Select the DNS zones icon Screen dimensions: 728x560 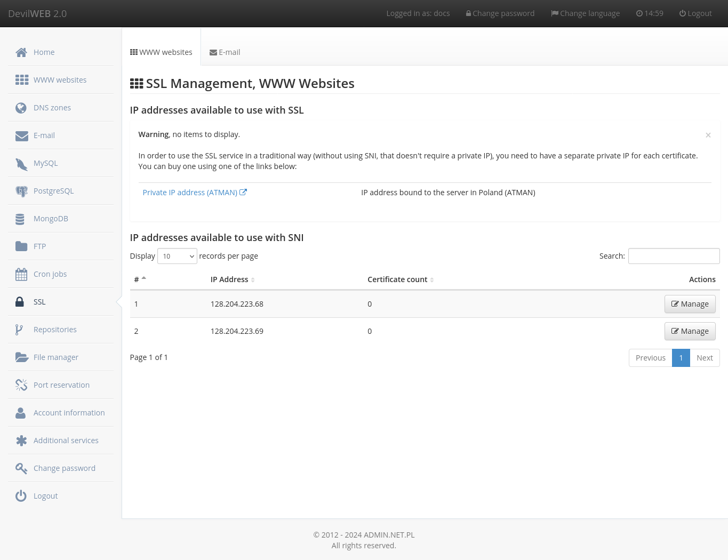coord(21,107)
